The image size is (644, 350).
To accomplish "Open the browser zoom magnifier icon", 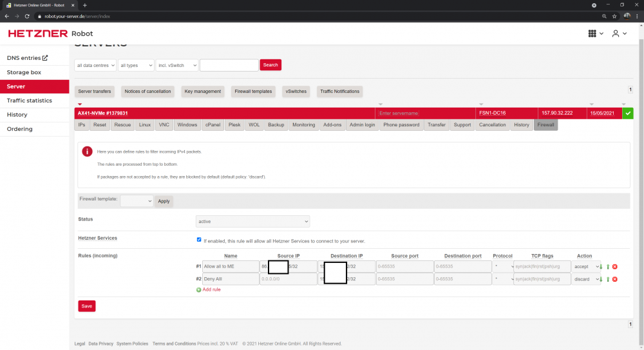I will coord(604,17).
